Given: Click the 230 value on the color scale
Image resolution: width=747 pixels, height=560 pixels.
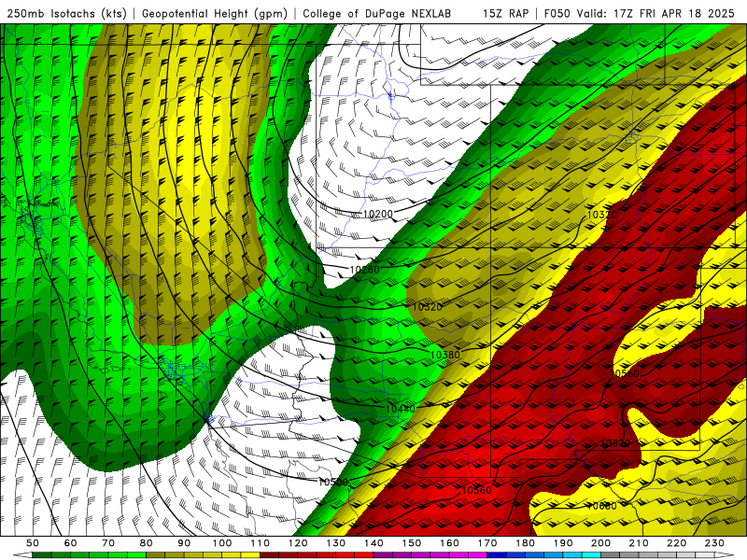Looking at the screenshot, I should coord(714,543).
